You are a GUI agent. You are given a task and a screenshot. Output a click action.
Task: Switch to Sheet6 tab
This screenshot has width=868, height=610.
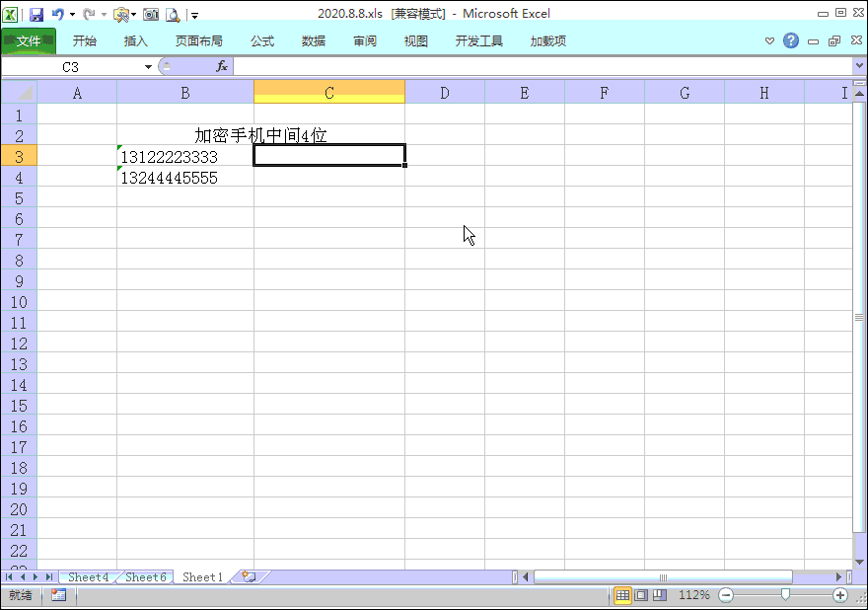pyautogui.click(x=146, y=576)
